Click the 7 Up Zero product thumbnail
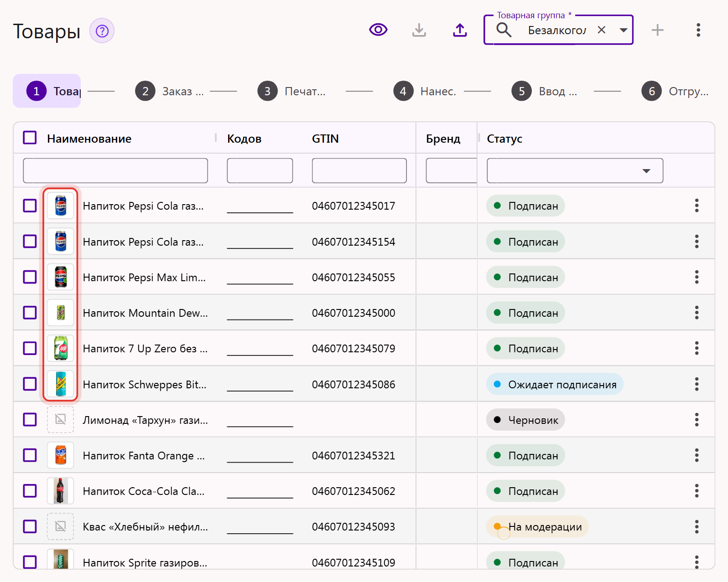The width and height of the screenshot is (728, 582). pyautogui.click(x=61, y=349)
